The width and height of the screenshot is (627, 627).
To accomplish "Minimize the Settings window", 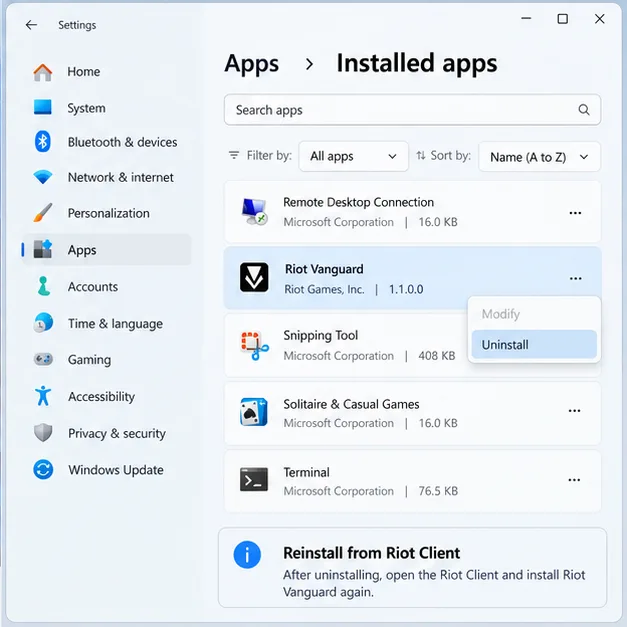I will pos(526,18).
